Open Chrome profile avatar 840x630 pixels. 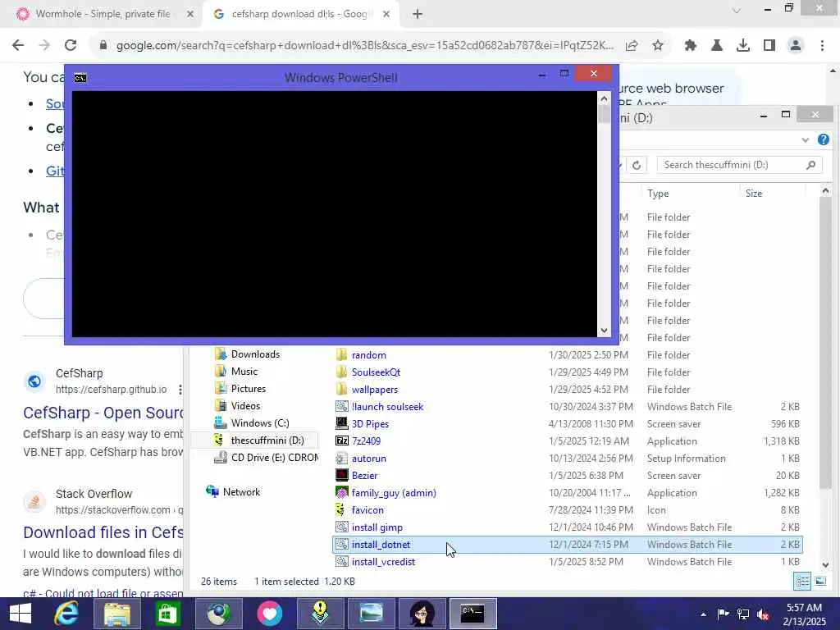796,46
